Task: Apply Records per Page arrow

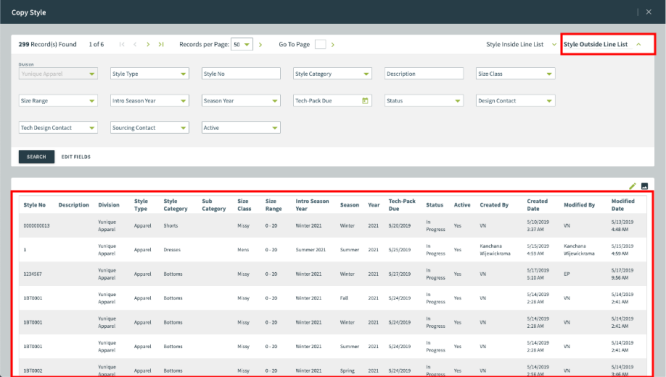Action: [260, 44]
